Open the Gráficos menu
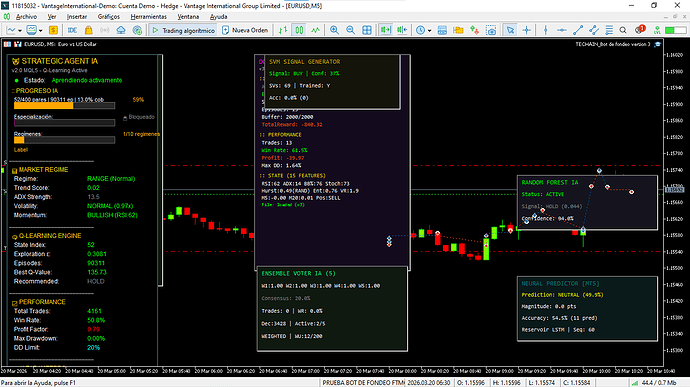 point(109,17)
